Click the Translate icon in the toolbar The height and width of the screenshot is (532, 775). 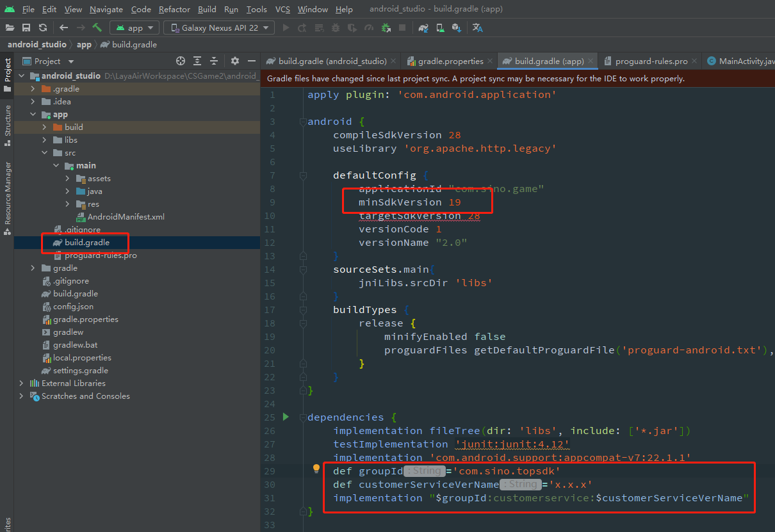pos(478,28)
